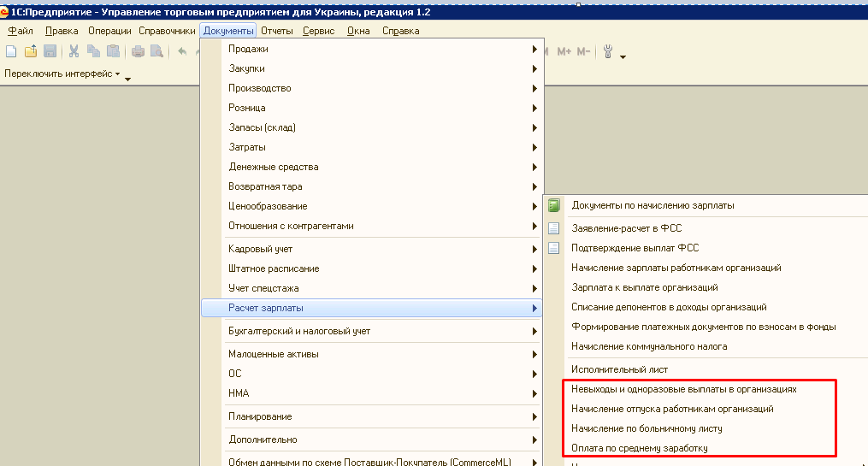868x466 pixels.
Task: Click the green journal icon beside Документы по начислению зарплаты
Action: 554,205
